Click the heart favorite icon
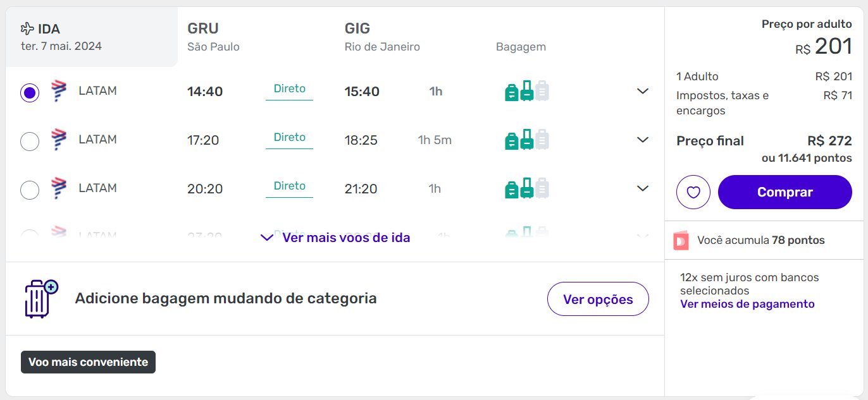Screen dimensions: 868x400 click(x=693, y=192)
